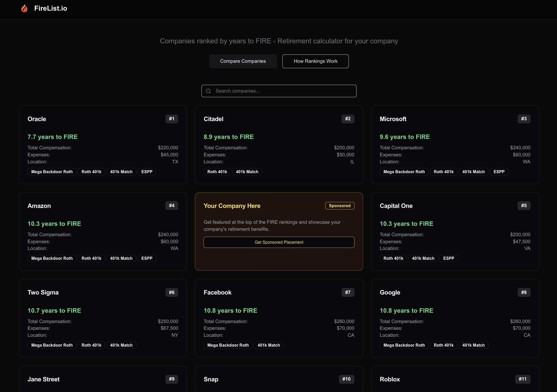
Task: Click the 7.7 years to FIRE text
Action: point(53,137)
